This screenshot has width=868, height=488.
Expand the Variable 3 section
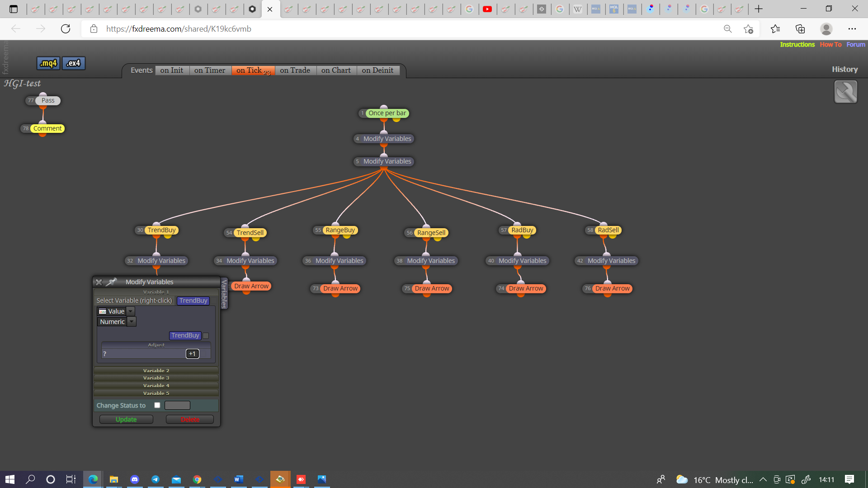click(156, 378)
